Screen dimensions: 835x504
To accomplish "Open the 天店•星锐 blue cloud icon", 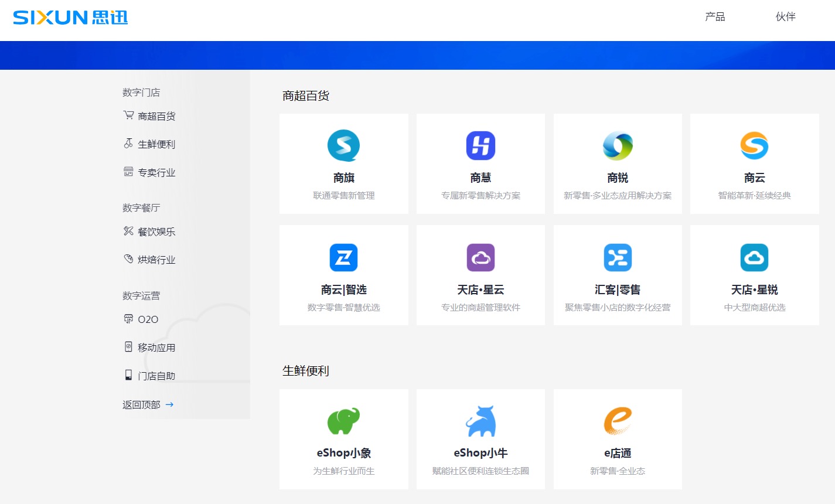I will pos(754,257).
